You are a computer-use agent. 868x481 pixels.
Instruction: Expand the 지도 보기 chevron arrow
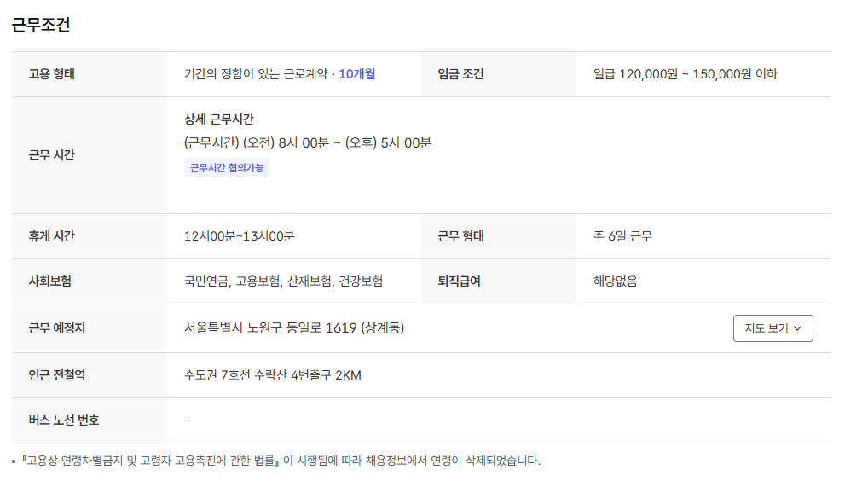798,328
